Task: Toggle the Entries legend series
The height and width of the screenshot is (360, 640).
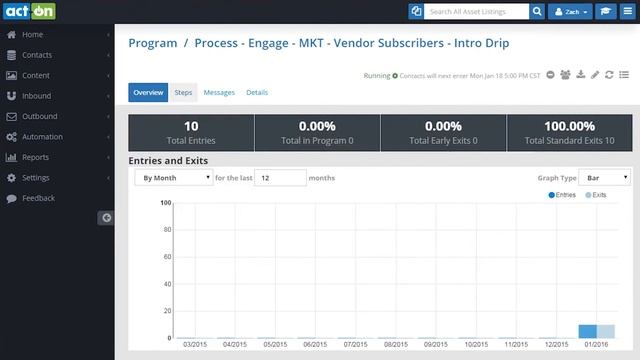Action: click(x=562, y=195)
